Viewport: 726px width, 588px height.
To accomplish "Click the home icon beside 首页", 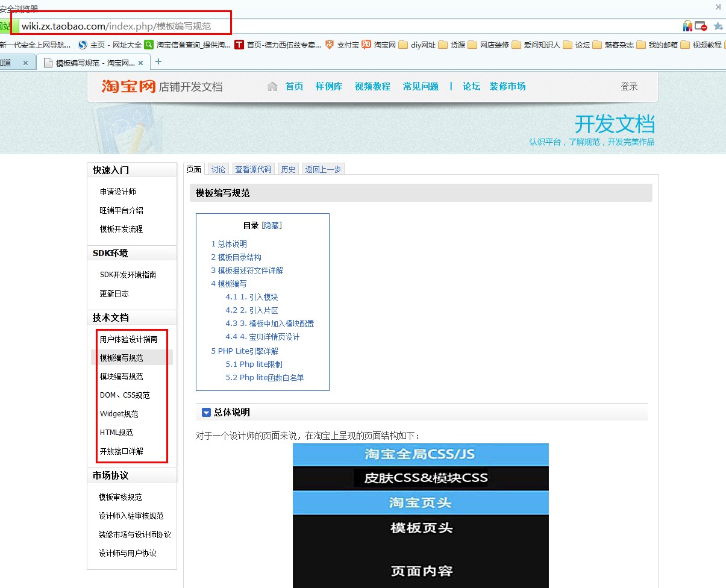I will 272,86.
